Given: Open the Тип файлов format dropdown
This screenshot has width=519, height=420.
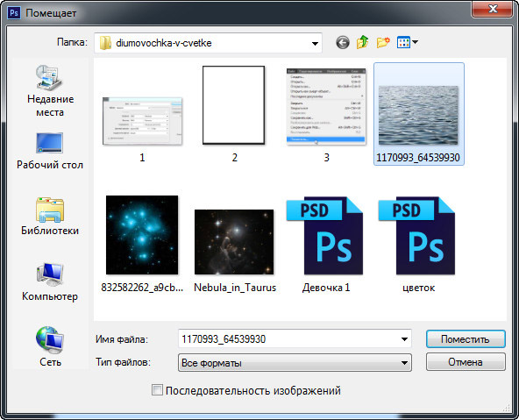Looking at the screenshot, I should [295, 362].
